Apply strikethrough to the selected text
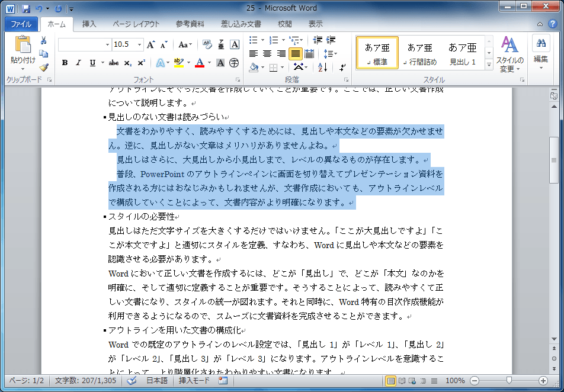The width and height of the screenshot is (564, 392). click(115, 62)
